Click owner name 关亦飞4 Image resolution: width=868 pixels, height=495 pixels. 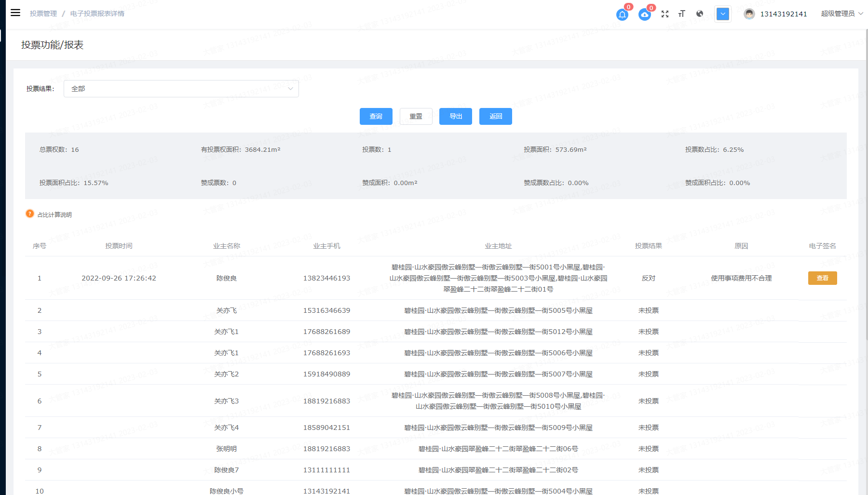[x=227, y=428]
